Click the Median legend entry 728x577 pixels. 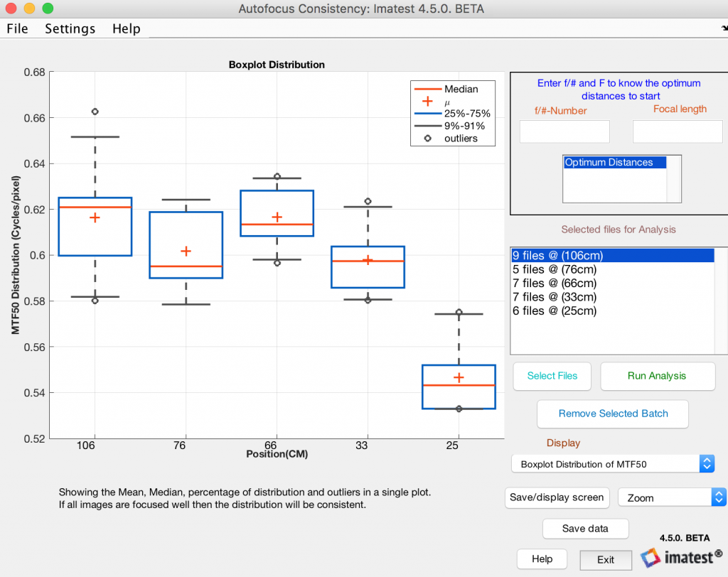pyautogui.click(x=446, y=89)
